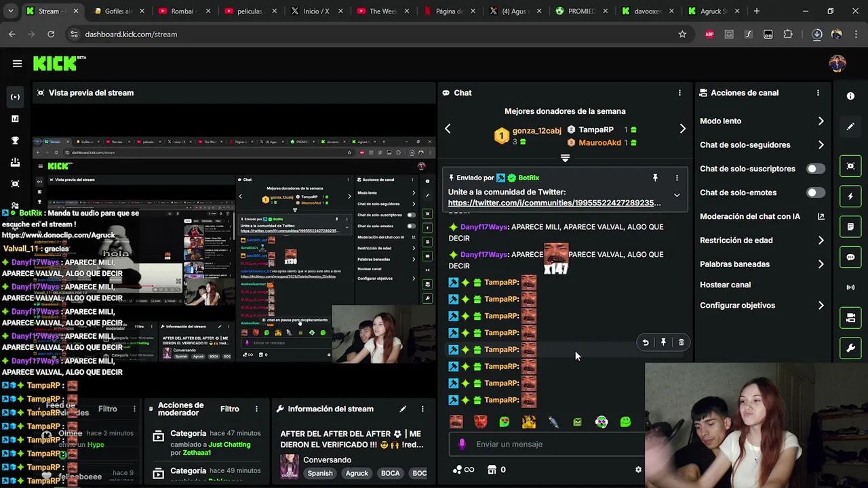Image resolution: width=868 pixels, height=488 pixels.
Task: Open the stream section in left sidebar
Action: pos(15,97)
